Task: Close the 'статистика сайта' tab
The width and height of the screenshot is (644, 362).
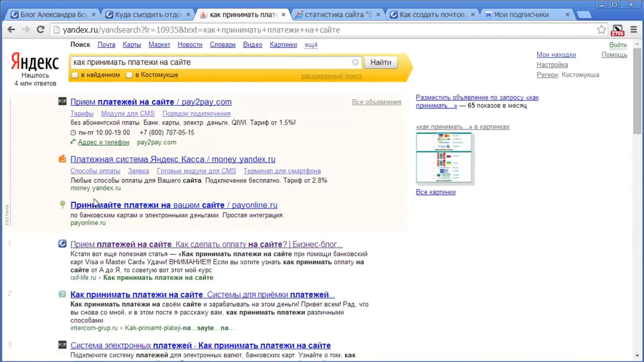Action: (x=378, y=15)
